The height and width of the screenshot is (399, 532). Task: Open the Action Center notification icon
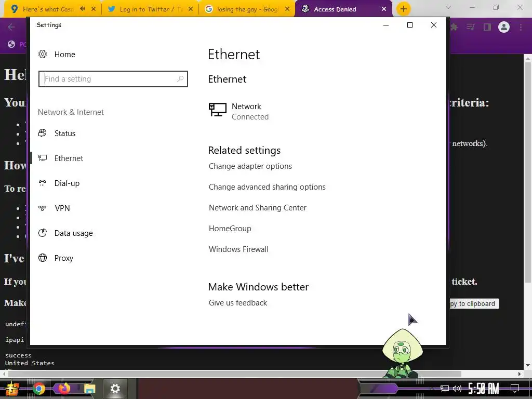point(515,389)
